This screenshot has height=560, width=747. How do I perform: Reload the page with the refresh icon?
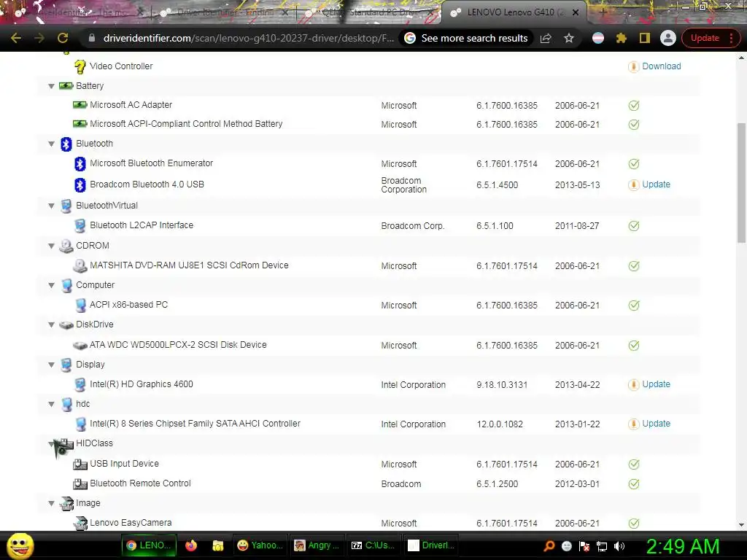click(x=63, y=38)
